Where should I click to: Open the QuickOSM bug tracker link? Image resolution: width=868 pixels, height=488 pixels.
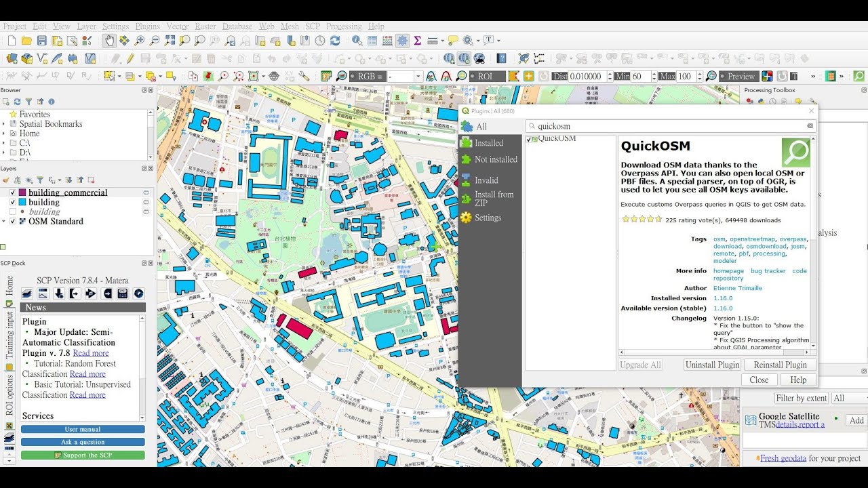point(768,271)
